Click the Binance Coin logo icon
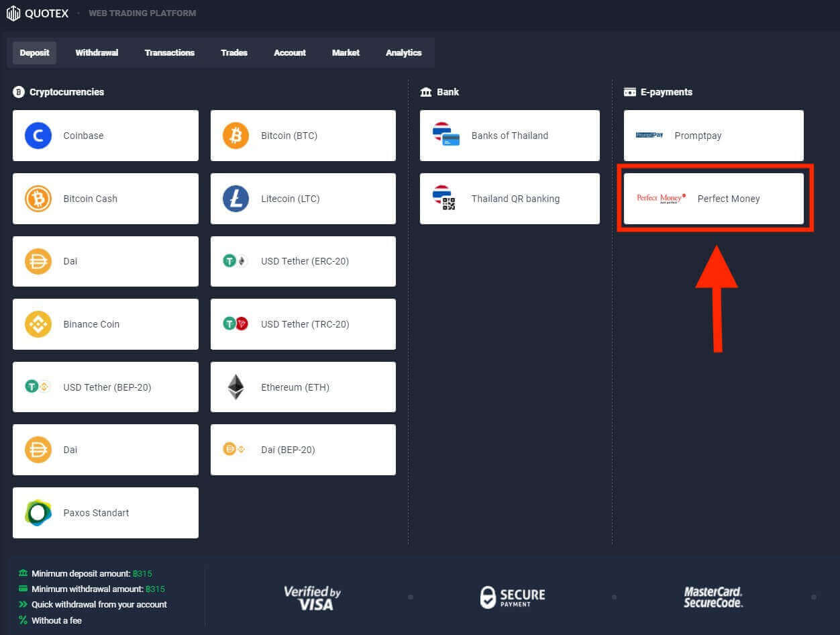 pyautogui.click(x=38, y=324)
